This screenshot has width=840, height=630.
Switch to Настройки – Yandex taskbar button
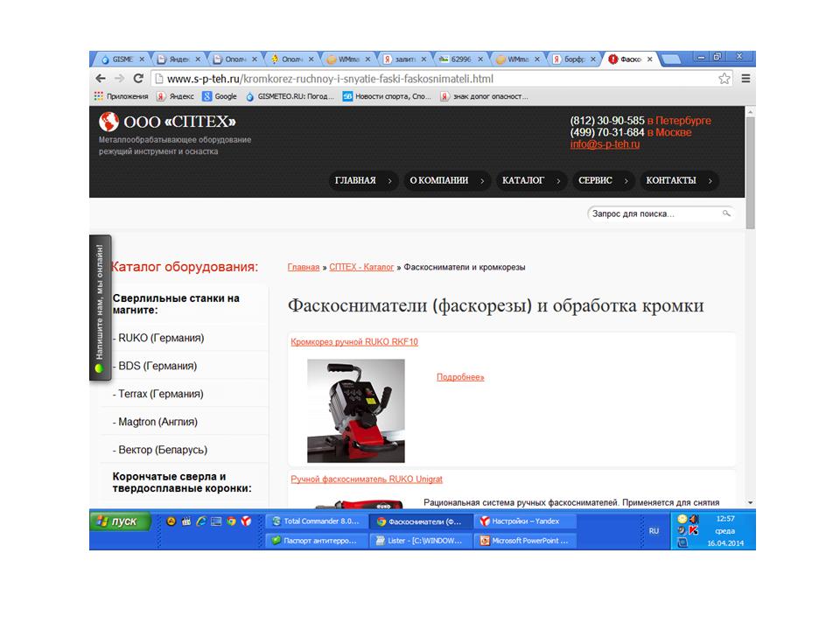click(x=526, y=521)
